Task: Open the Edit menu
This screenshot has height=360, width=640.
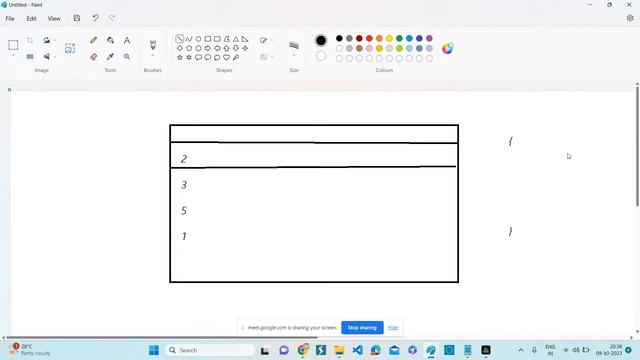Action: click(31, 18)
